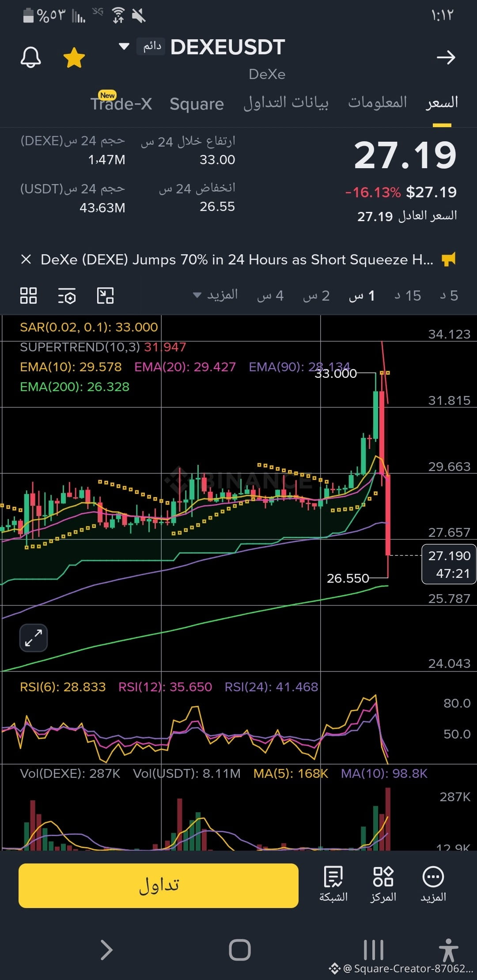Expand the chart to fullscreen

[34, 638]
